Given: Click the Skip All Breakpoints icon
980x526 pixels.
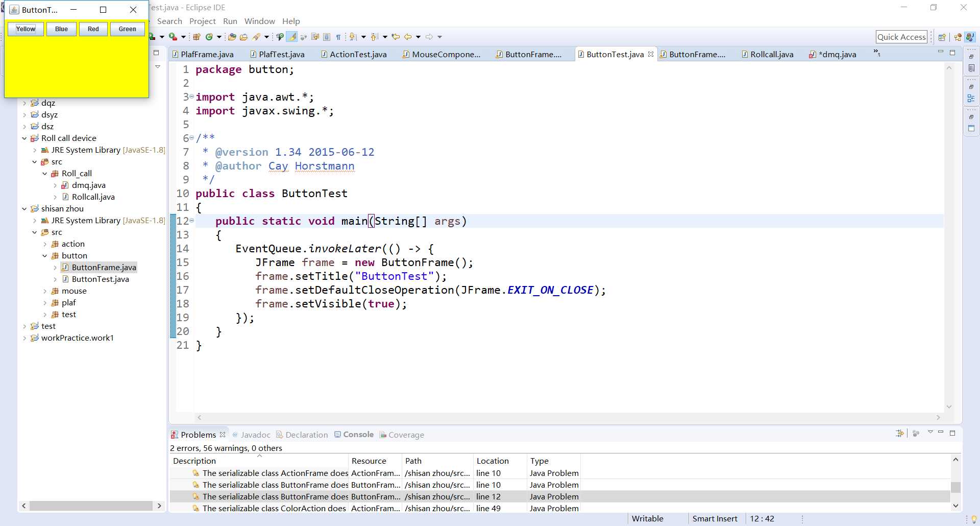Looking at the screenshot, I should click(304, 37).
